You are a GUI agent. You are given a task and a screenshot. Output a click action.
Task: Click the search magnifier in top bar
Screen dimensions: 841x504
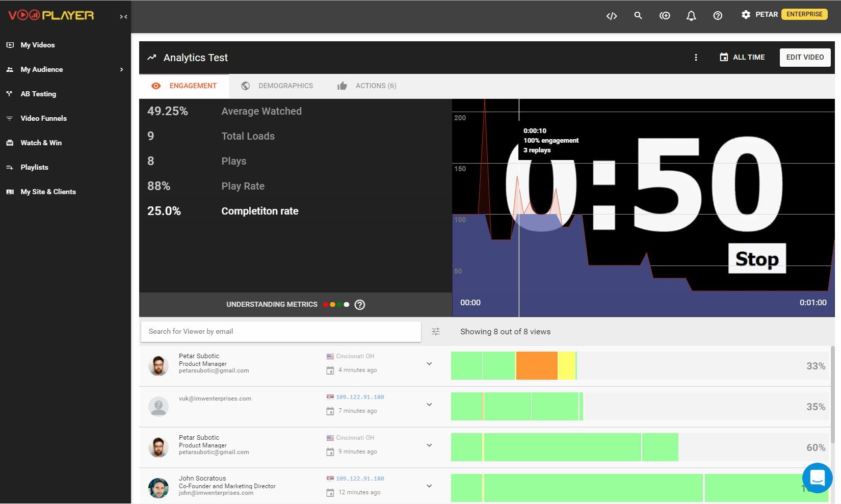pyautogui.click(x=638, y=16)
